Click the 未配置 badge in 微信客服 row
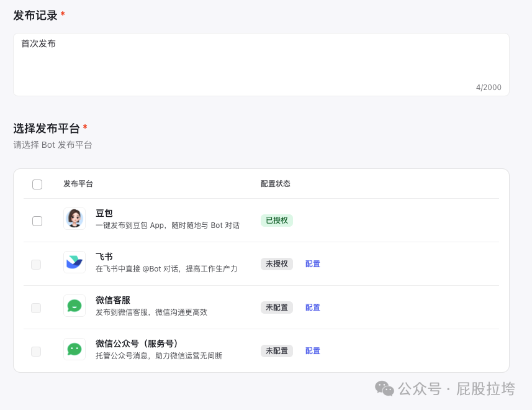The image size is (532, 410). click(277, 307)
